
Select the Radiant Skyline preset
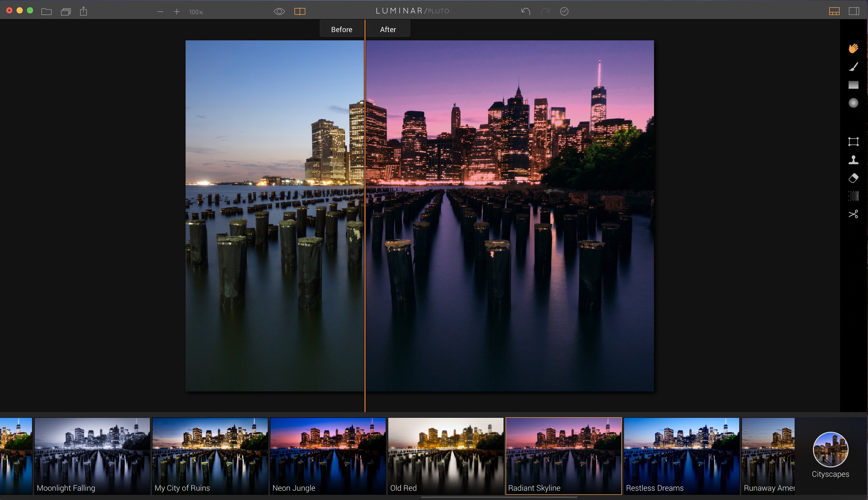564,456
